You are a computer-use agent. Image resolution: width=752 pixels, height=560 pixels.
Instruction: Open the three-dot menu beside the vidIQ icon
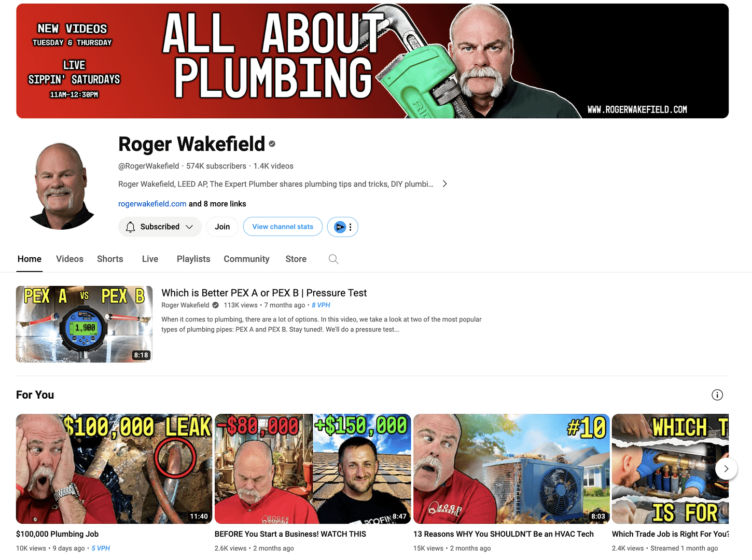(350, 227)
